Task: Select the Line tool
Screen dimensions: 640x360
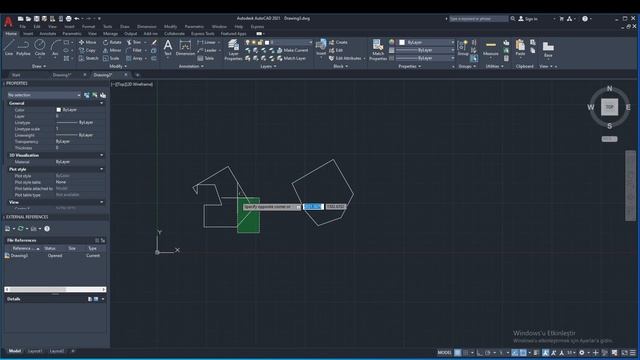Action: (9, 47)
